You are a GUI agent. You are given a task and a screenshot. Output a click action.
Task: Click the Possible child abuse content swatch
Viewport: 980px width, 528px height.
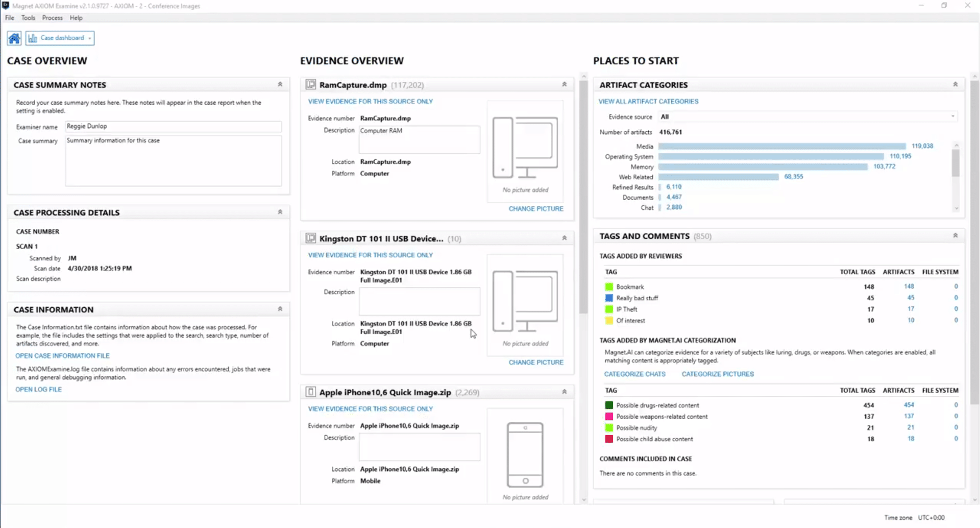point(609,439)
